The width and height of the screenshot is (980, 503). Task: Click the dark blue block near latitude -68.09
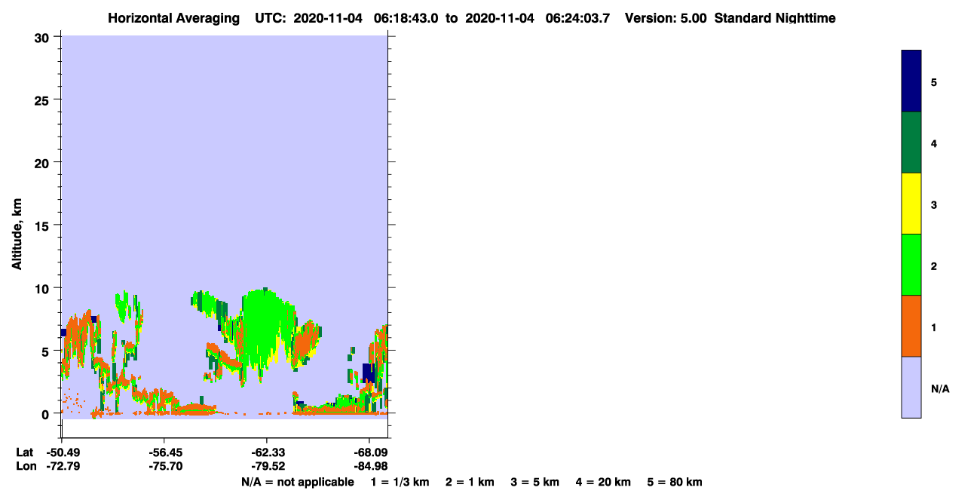[368, 373]
